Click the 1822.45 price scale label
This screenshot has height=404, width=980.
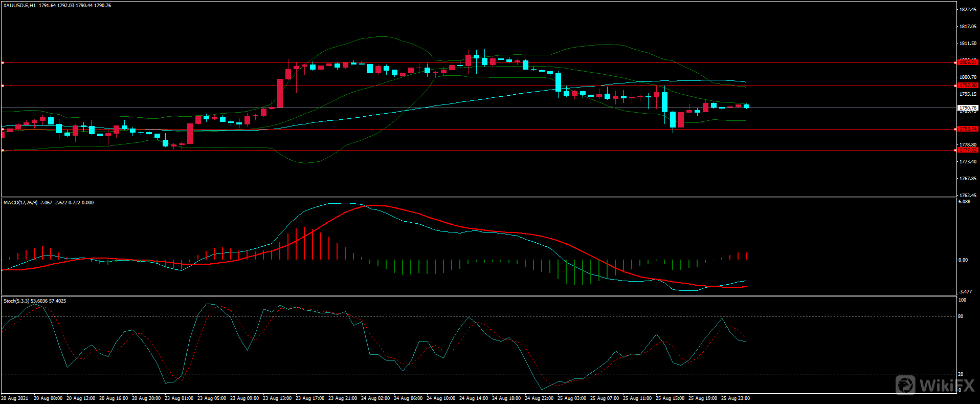click(968, 10)
